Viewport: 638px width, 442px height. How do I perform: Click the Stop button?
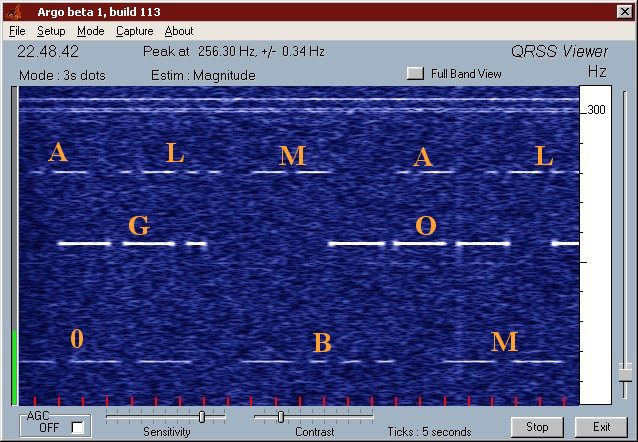(537, 427)
